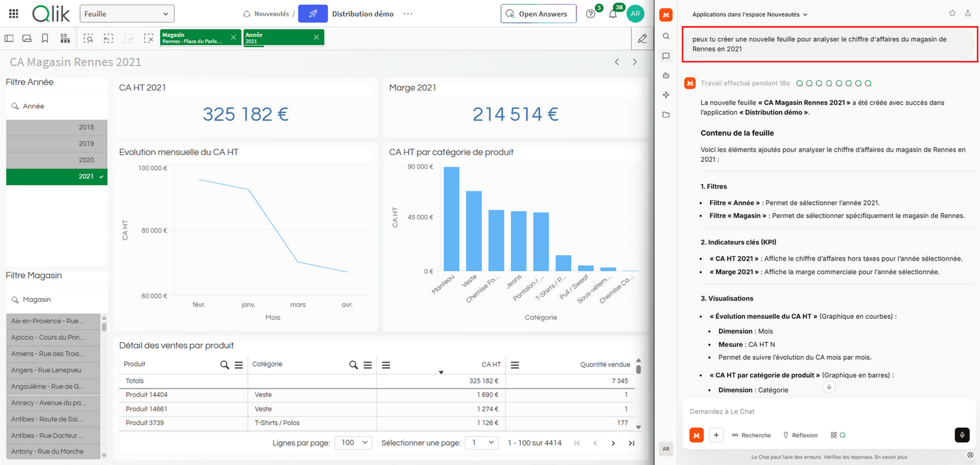Open search in the Produit column
The height and width of the screenshot is (465, 980).
225,364
